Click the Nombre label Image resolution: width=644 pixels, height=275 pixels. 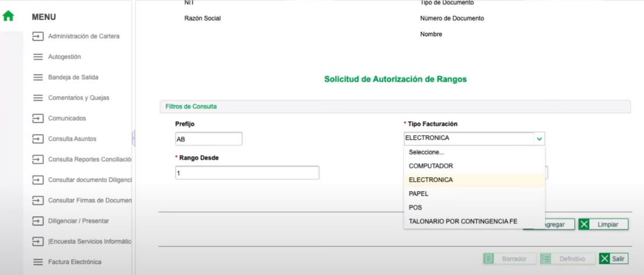[x=431, y=34]
